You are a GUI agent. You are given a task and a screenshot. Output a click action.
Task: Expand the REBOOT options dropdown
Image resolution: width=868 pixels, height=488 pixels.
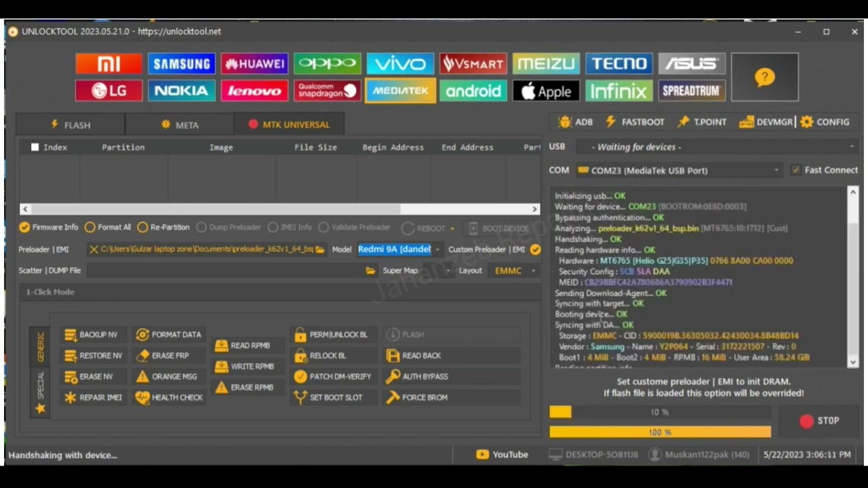[452, 228]
